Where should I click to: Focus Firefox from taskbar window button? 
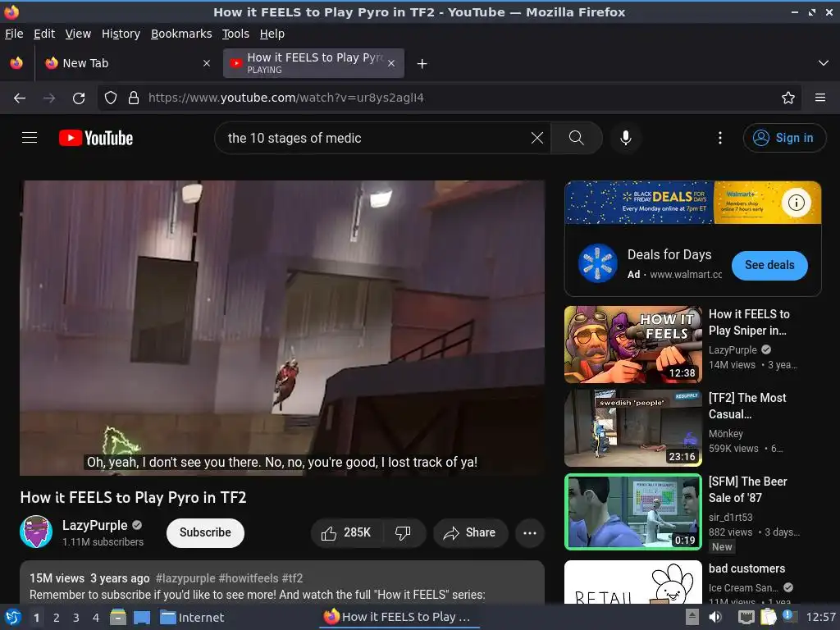click(x=400, y=617)
